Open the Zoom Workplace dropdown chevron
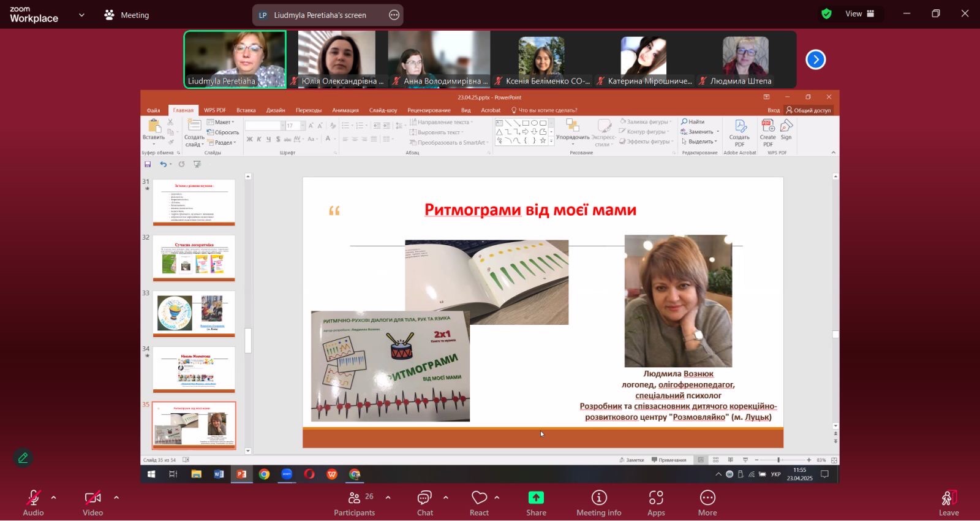980x521 pixels. 81,15
